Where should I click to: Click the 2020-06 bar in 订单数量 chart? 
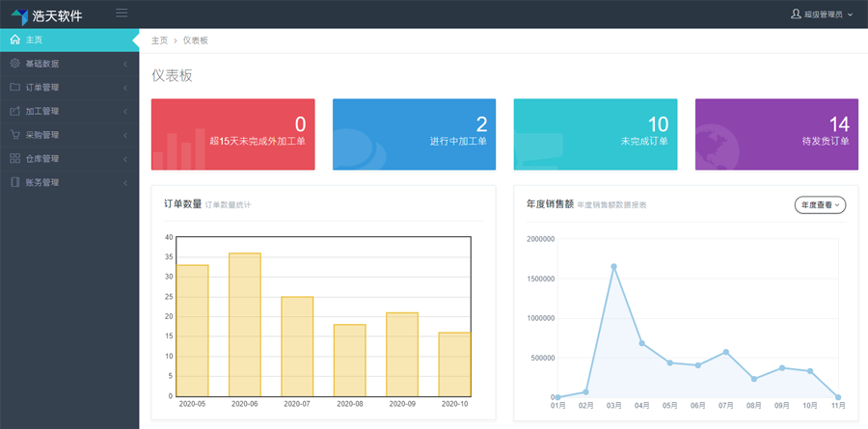[244, 324]
